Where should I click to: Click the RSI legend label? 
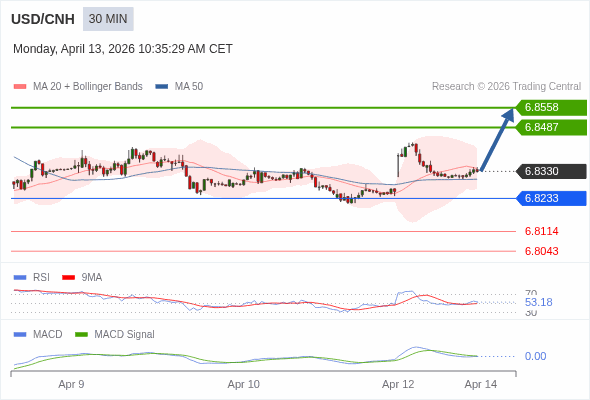pos(41,277)
